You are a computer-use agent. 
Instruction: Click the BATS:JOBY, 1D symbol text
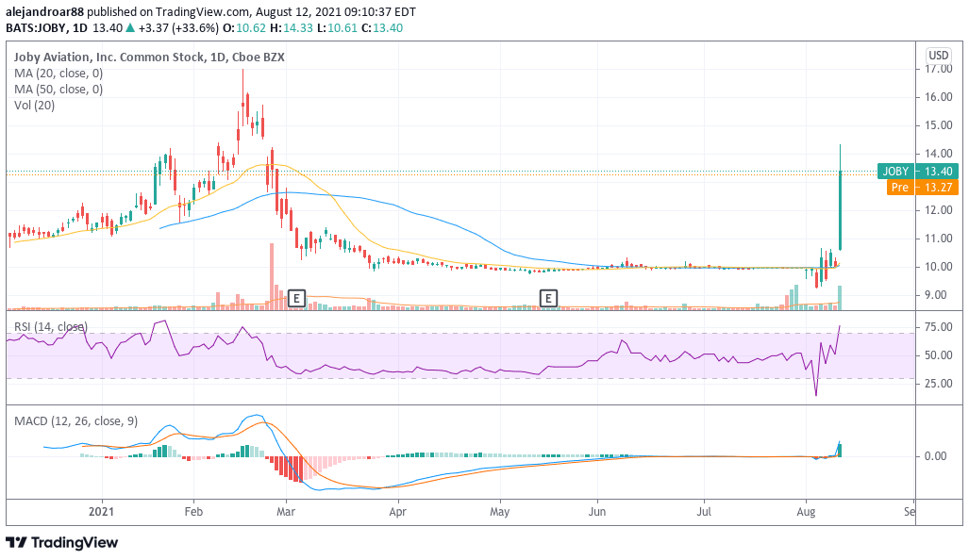click(x=46, y=27)
